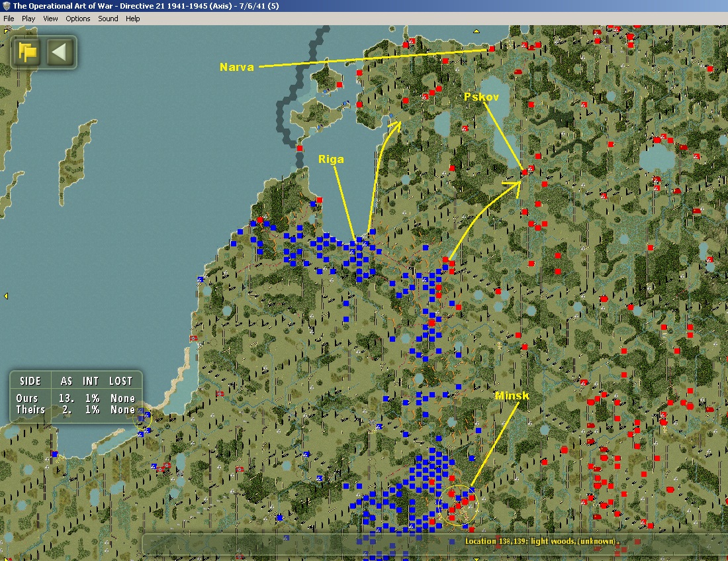Screen dimensions: 728x561
Task: Open the Play menu
Action: coord(28,19)
